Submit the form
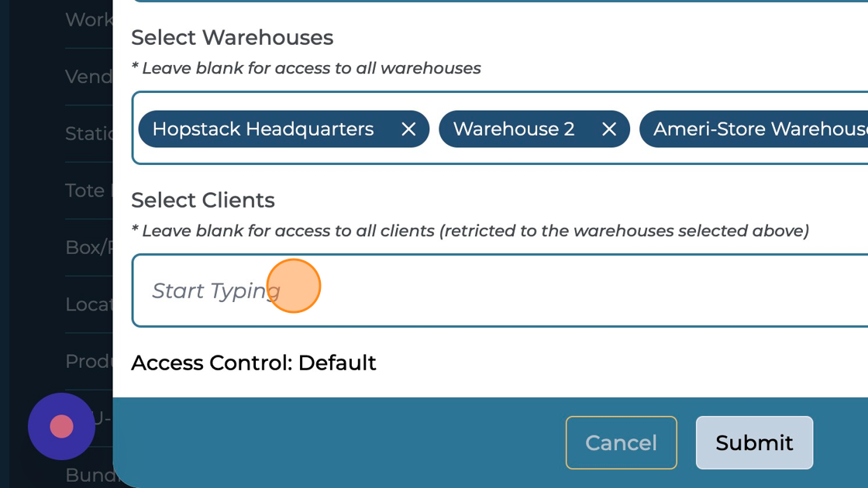This screenshot has width=868, height=488. [x=754, y=442]
